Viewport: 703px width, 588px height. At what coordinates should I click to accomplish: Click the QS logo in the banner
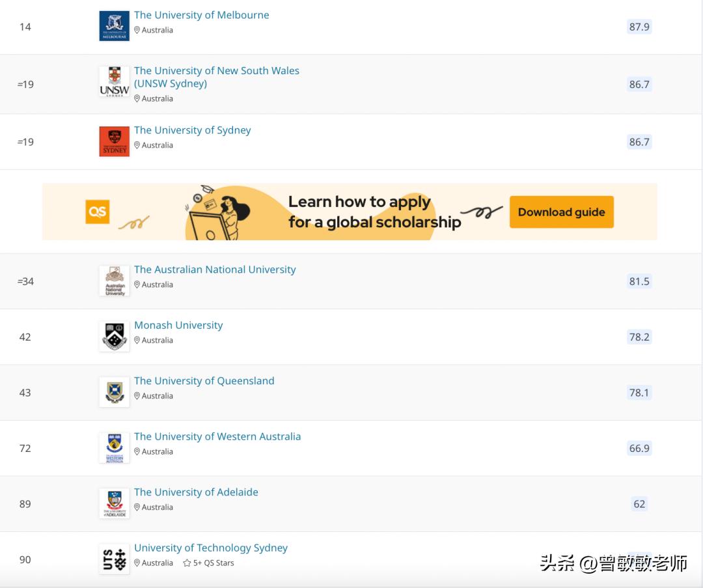click(98, 211)
